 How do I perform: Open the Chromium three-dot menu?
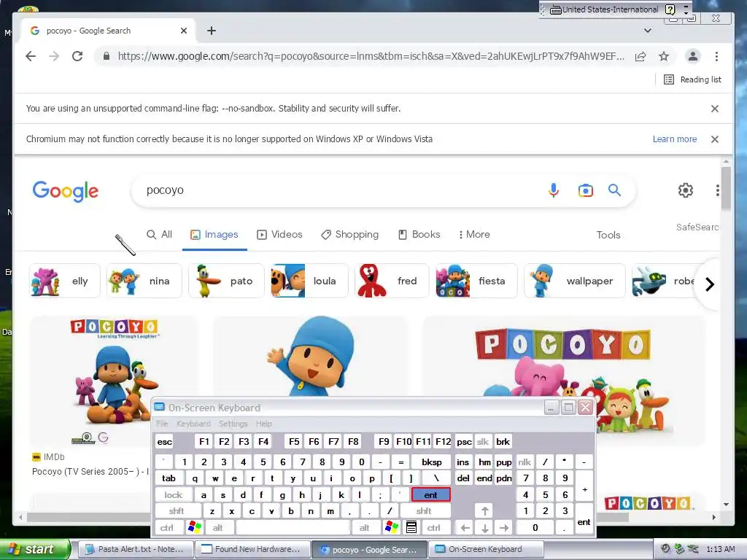tap(716, 56)
